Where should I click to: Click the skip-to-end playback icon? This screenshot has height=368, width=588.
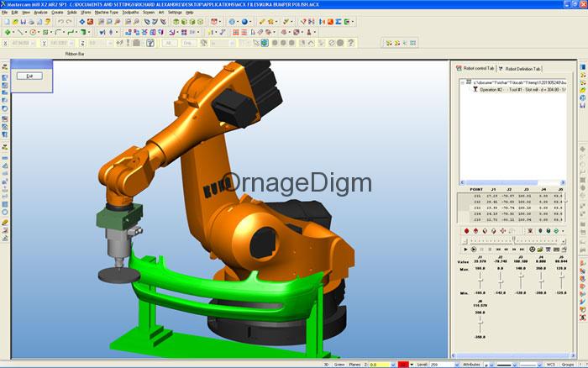coord(522,250)
